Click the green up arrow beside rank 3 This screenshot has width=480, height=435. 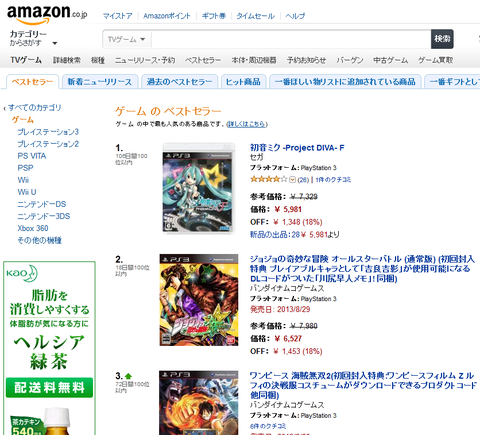128,376
